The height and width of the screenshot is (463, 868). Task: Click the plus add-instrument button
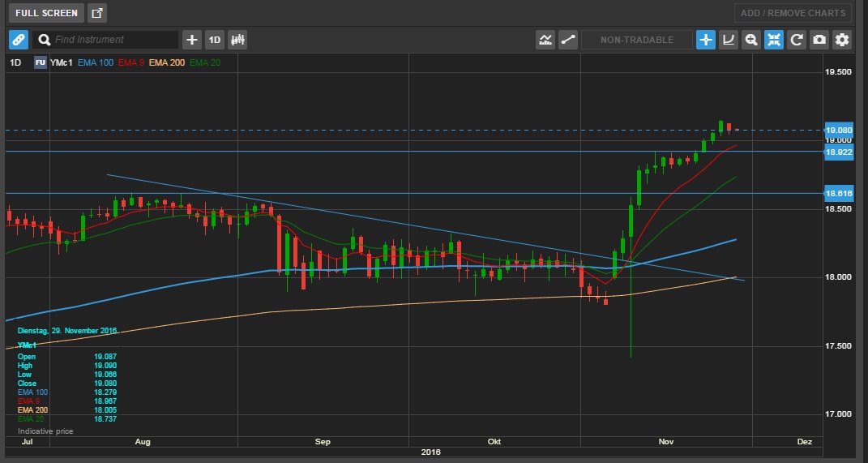click(x=191, y=40)
